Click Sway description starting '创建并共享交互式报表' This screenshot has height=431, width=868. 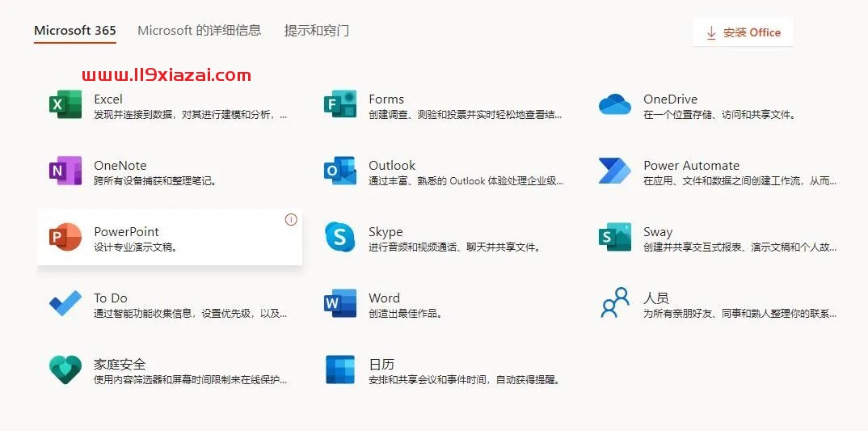coord(740,247)
